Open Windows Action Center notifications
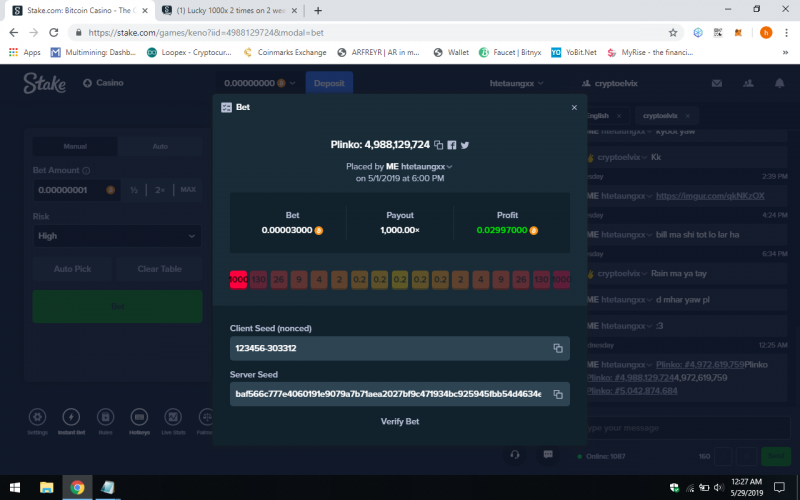Image resolution: width=800 pixels, height=500 pixels. 779,487
